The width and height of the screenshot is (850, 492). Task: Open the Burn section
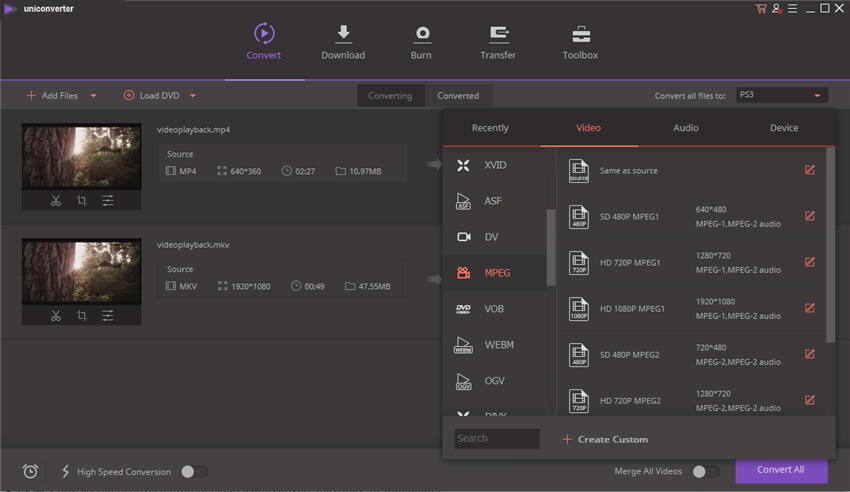pyautogui.click(x=421, y=42)
